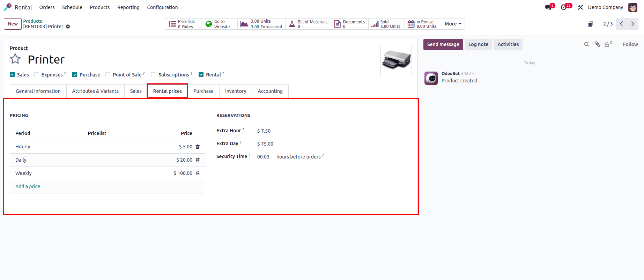Switch to Inventory tab

(236, 91)
